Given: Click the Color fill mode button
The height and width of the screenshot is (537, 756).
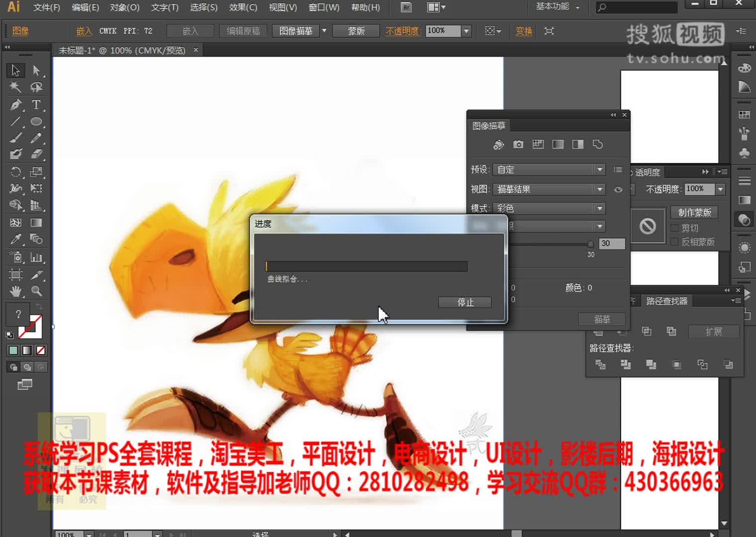Looking at the screenshot, I should tap(13, 351).
